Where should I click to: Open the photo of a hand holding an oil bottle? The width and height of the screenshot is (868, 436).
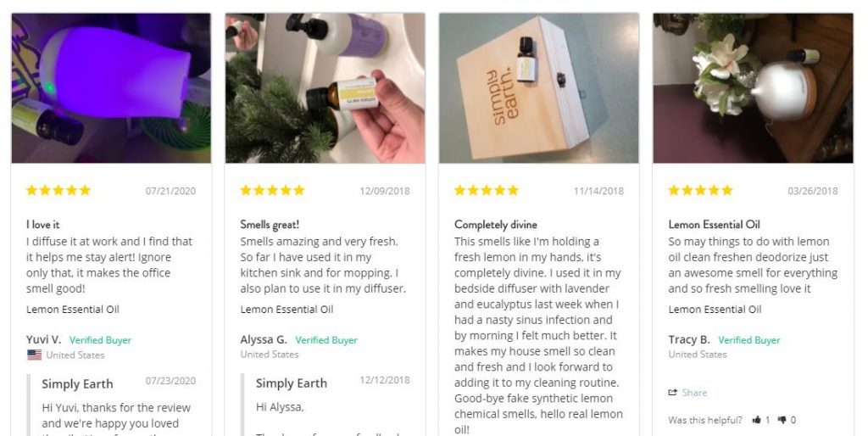[325, 88]
